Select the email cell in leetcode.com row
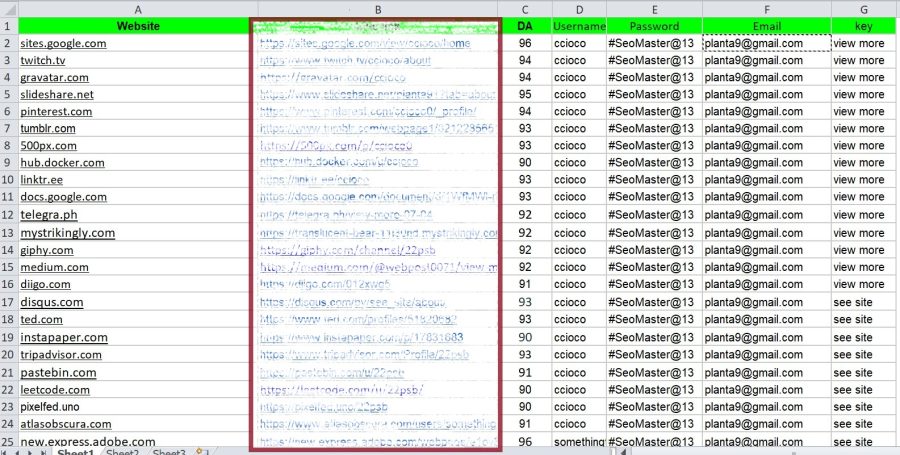 click(x=767, y=390)
